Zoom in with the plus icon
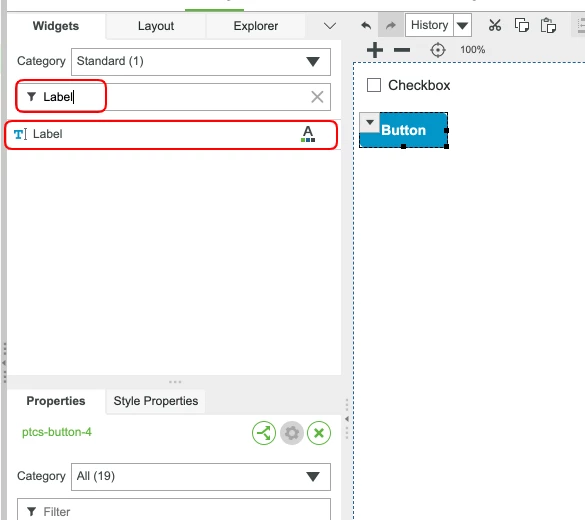585x520 pixels. [375, 50]
